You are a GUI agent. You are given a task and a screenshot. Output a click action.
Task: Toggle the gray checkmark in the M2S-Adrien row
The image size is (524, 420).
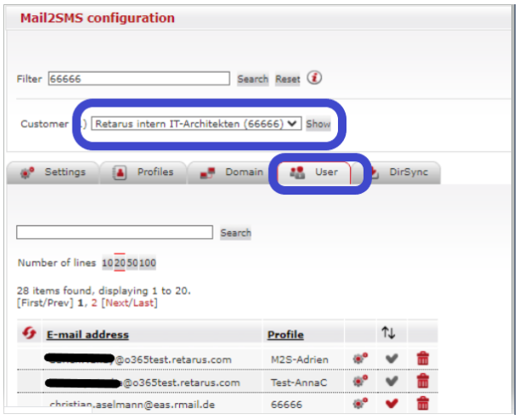[x=392, y=359]
